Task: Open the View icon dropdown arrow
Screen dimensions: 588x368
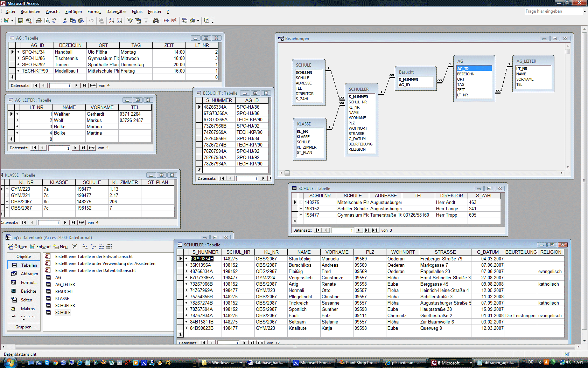Action: pyautogui.click(x=12, y=21)
